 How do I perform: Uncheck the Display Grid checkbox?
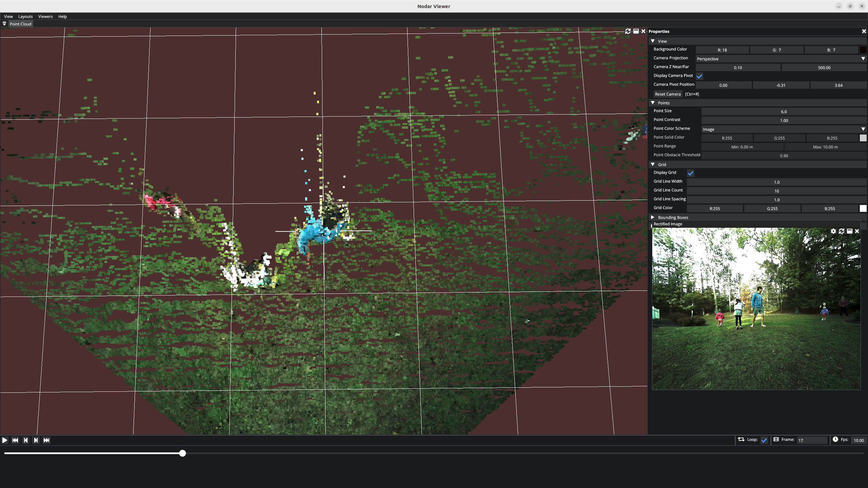coord(691,173)
